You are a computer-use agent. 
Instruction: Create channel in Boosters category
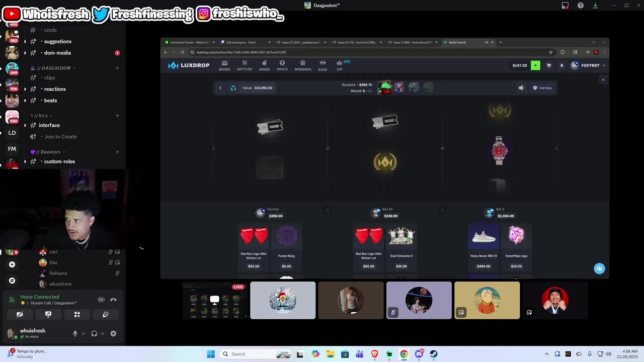click(117, 152)
